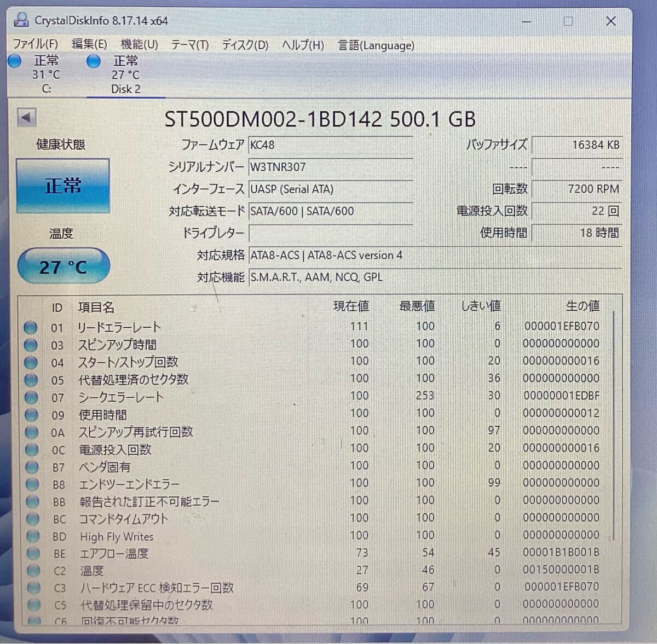Click status circle for ID BE row

33,554
